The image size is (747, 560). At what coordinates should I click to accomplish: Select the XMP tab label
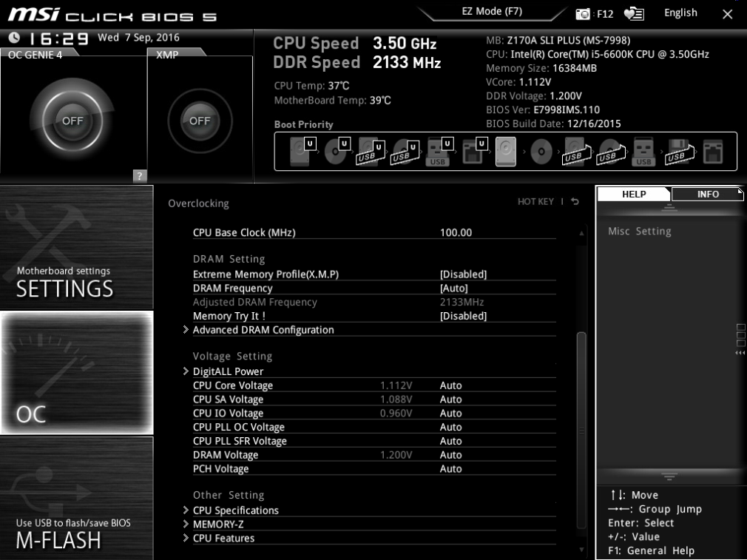[167, 54]
